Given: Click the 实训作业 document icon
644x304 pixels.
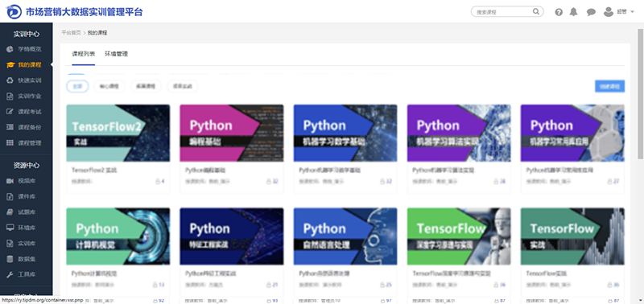Looking at the screenshot, I should pos(10,96).
